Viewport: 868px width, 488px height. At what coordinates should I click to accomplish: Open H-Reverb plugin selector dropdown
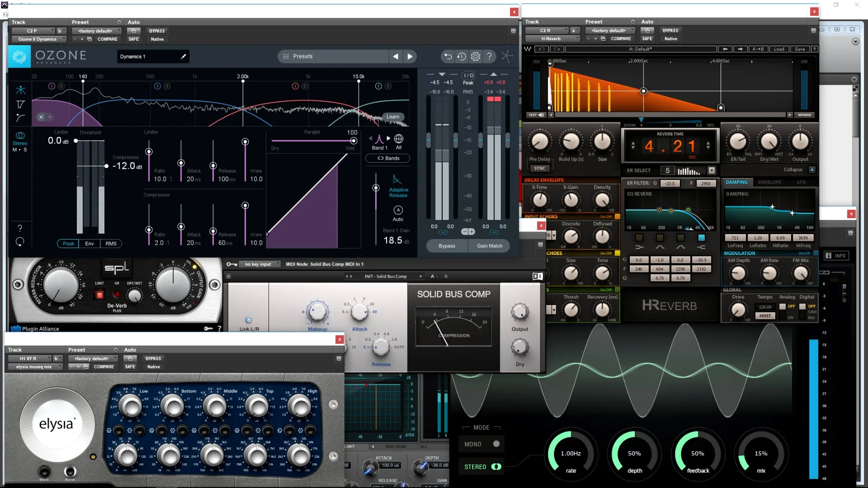tap(553, 39)
